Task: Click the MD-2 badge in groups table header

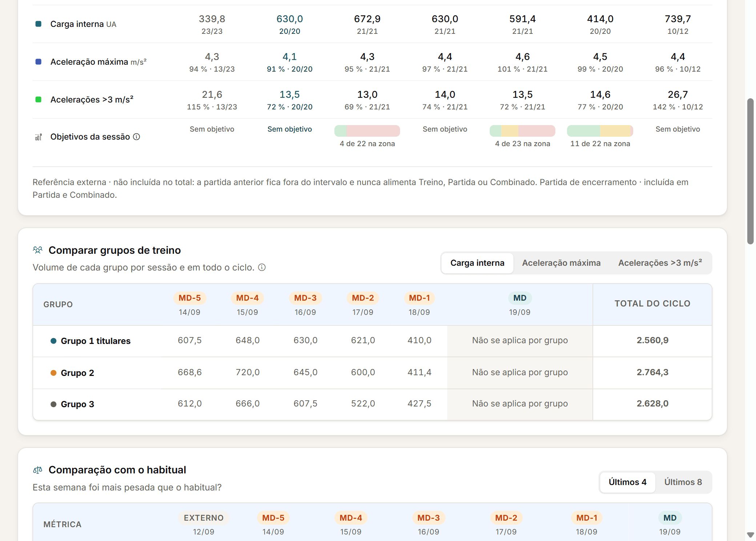Action: coord(363,298)
